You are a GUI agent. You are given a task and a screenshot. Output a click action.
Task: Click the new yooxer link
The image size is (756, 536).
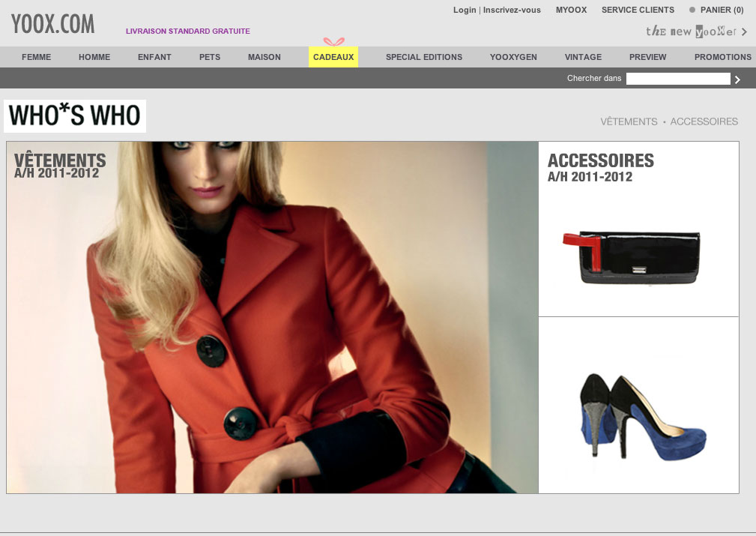(x=691, y=31)
